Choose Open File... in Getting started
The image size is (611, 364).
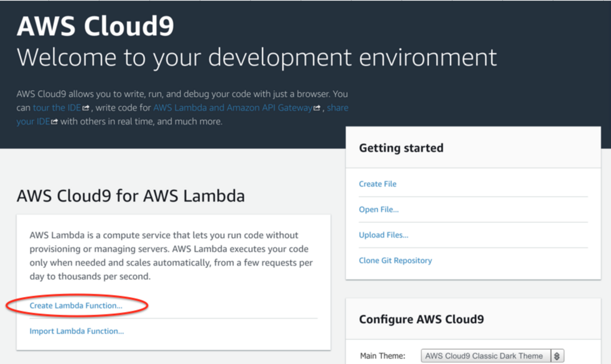pyautogui.click(x=379, y=209)
